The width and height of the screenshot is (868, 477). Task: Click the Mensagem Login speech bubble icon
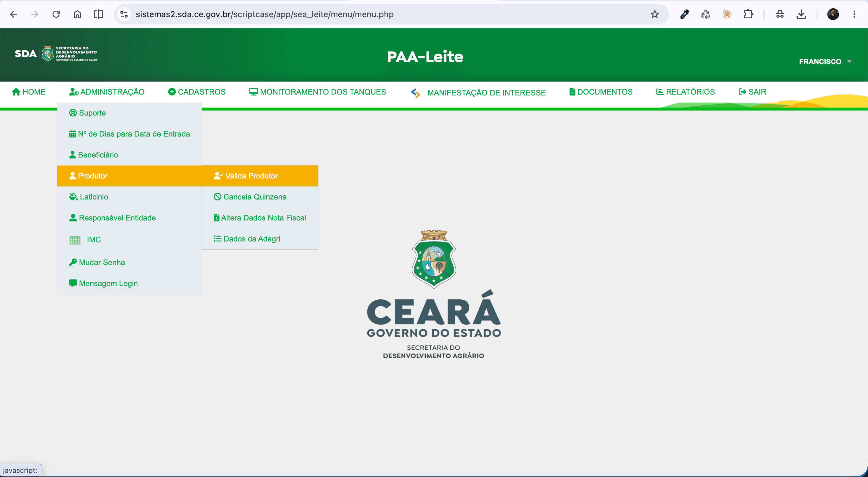[x=73, y=283]
